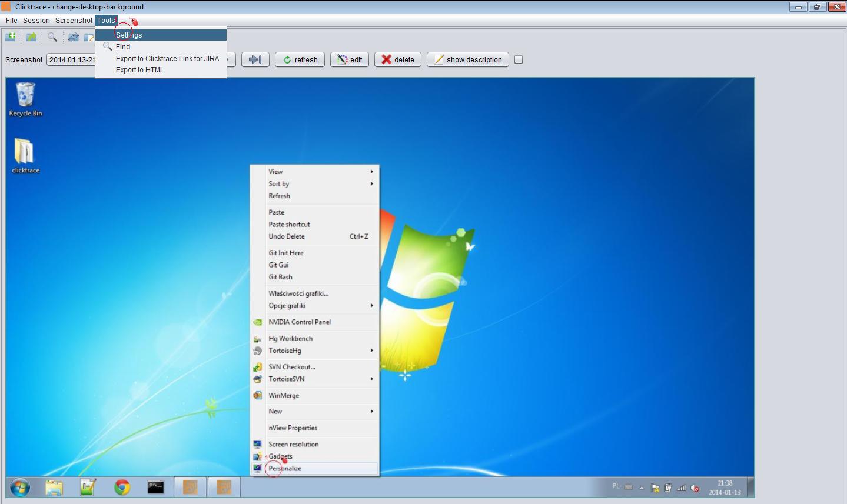Viewport: 847px width, 504px height.
Task: Expand the Sort by submenu in the captured menu
Action: click(314, 183)
